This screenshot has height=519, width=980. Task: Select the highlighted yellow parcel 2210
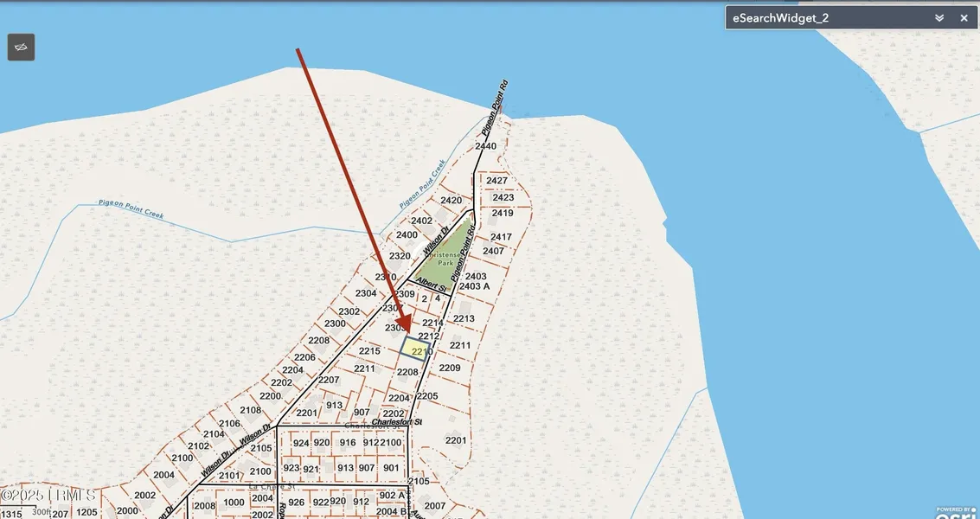coord(415,348)
